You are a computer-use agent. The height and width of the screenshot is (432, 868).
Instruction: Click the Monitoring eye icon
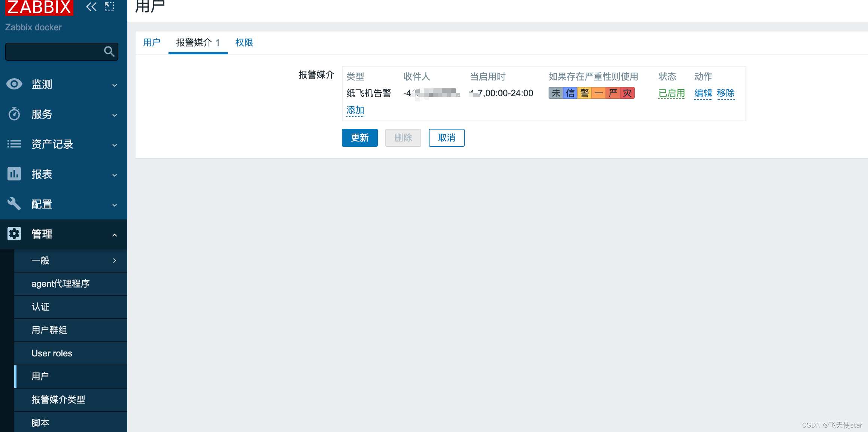(14, 84)
